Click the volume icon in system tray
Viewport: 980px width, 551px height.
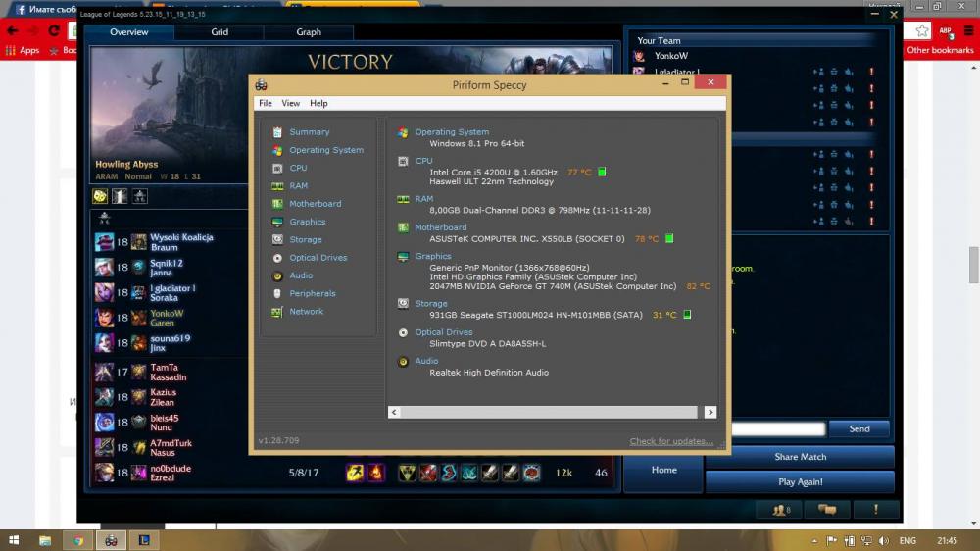(884, 541)
